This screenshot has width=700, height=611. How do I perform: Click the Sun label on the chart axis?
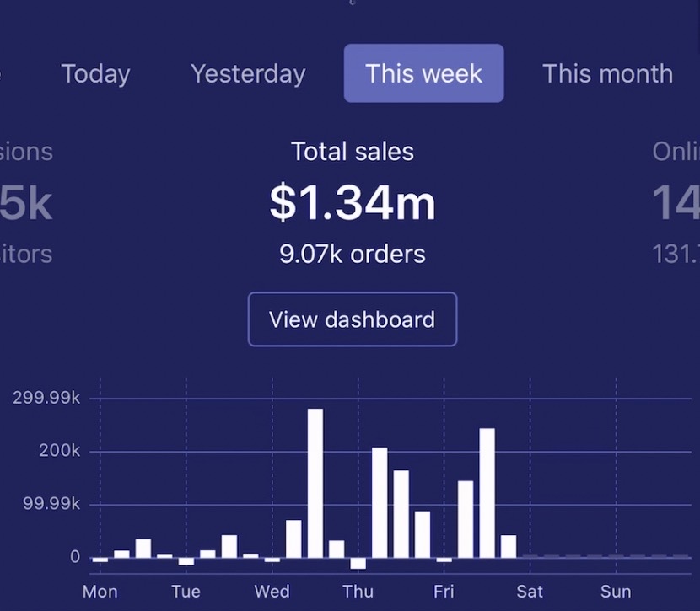615,592
